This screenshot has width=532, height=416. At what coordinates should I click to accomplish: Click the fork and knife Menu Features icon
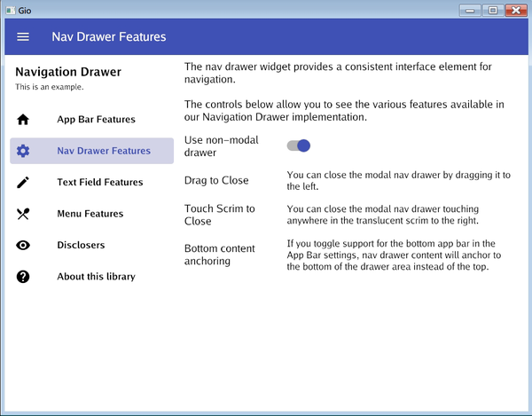[x=23, y=214]
